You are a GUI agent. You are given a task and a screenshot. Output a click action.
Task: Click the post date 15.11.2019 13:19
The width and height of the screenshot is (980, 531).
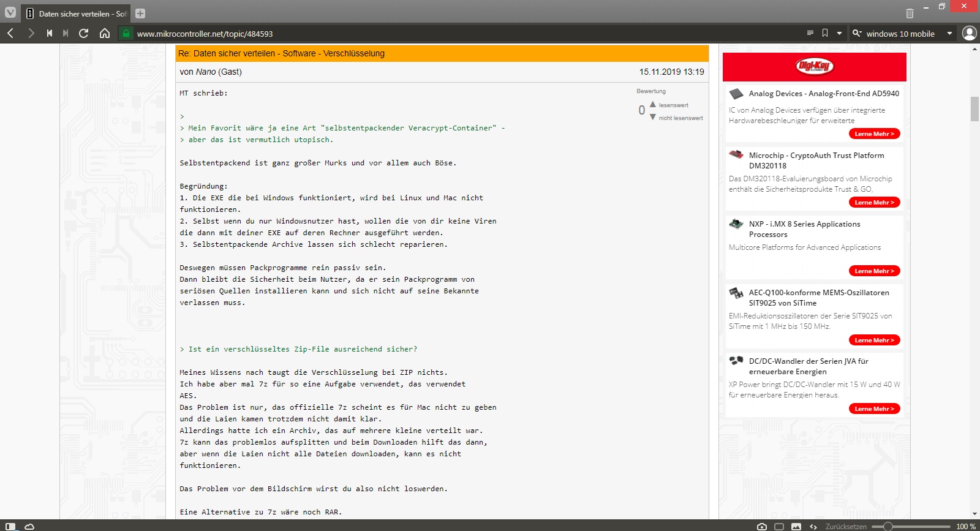[x=671, y=72]
